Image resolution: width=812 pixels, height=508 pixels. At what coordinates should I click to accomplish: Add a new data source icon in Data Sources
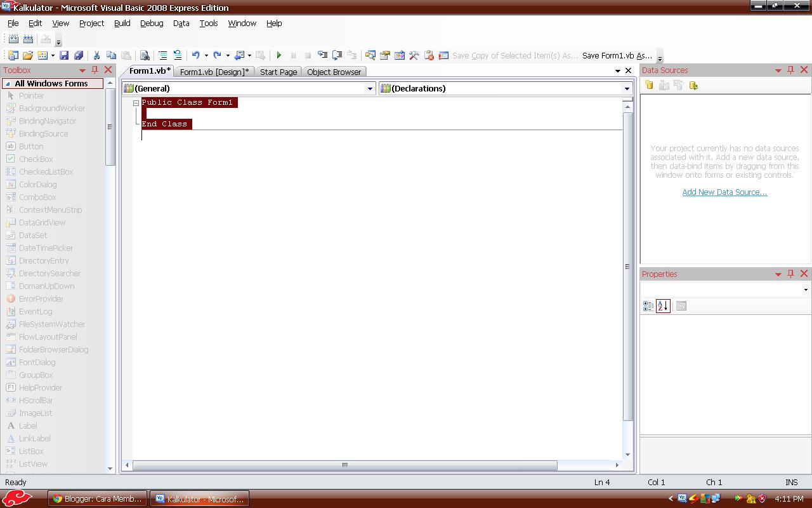coord(649,85)
